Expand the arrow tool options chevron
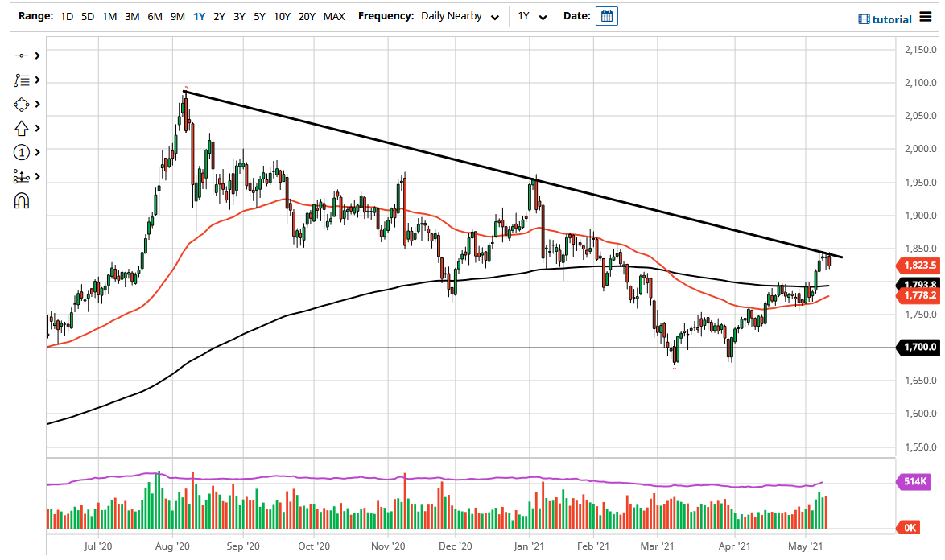The height and width of the screenshot is (560, 945). click(37, 128)
